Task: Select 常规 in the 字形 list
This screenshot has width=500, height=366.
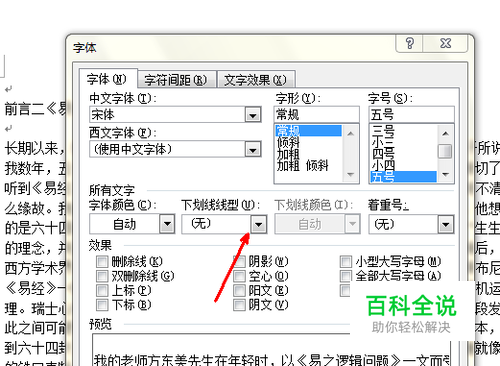Action: pos(309,131)
